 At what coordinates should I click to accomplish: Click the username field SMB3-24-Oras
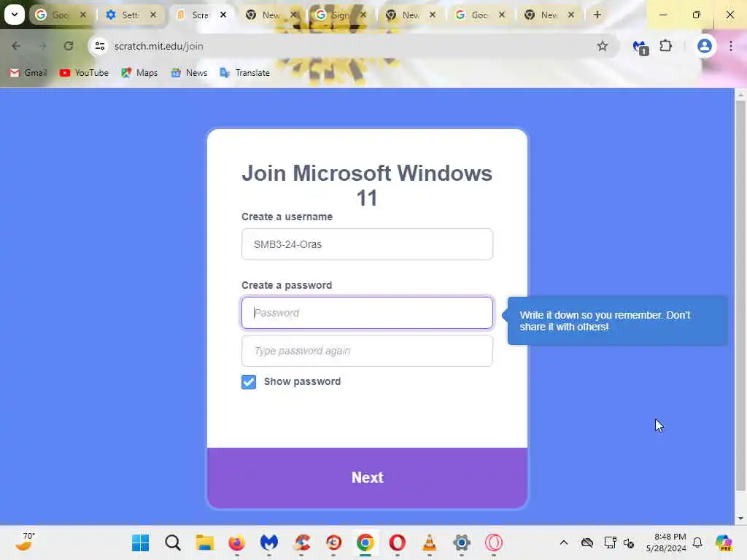pos(367,244)
